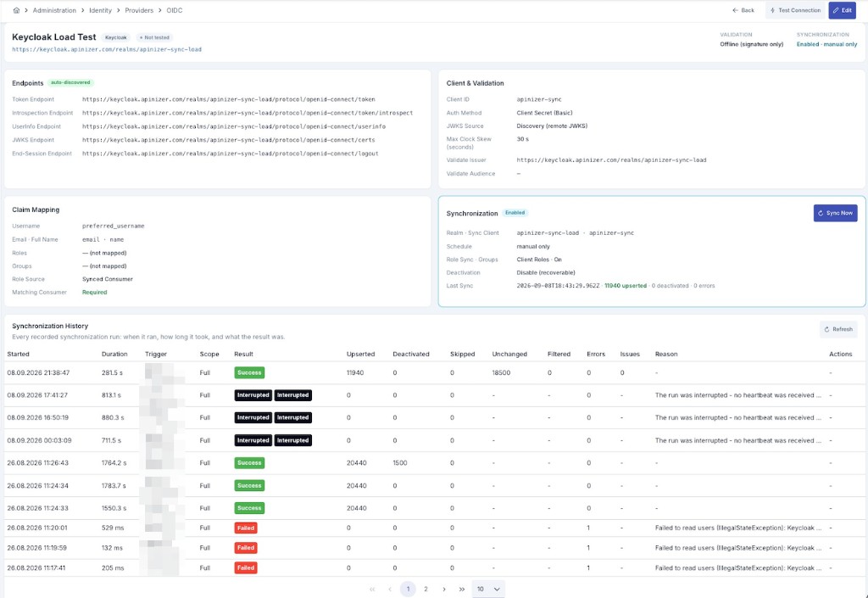The image size is (868, 598).
Task: Start synchronization with Sync Now
Action: [835, 213]
